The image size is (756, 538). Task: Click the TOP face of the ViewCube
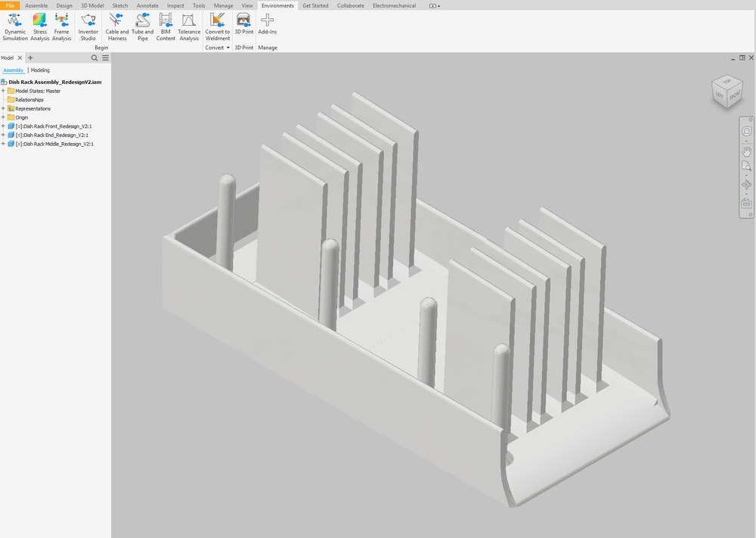coord(727,82)
